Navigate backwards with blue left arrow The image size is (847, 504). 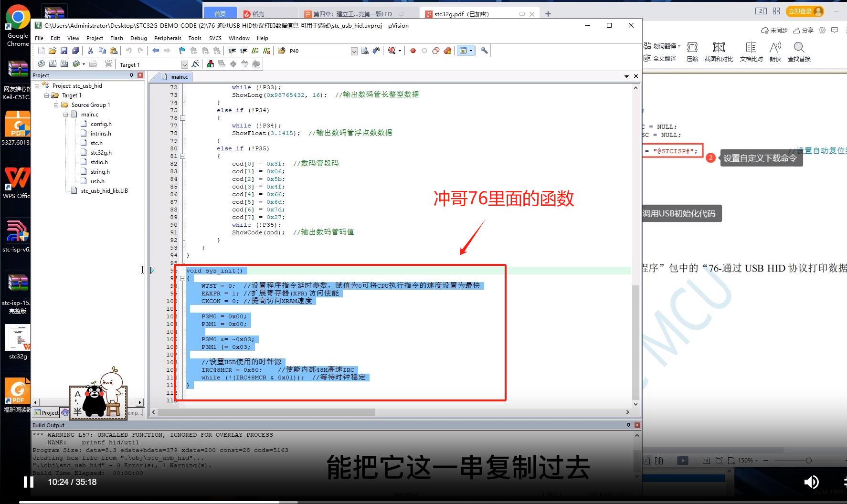click(x=156, y=51)
